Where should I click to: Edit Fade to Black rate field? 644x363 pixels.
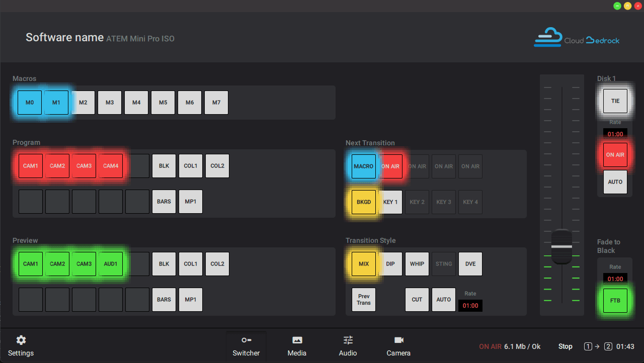[615, 279]
